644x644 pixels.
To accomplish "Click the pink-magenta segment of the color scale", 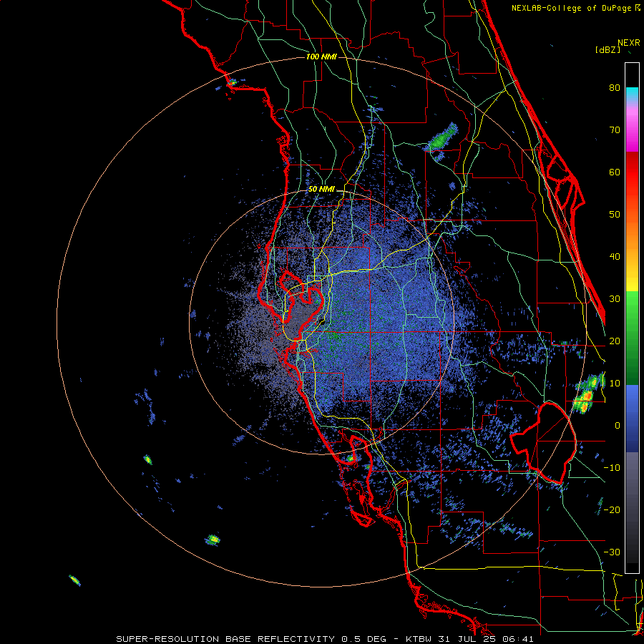I will click(x=632, y=127).
